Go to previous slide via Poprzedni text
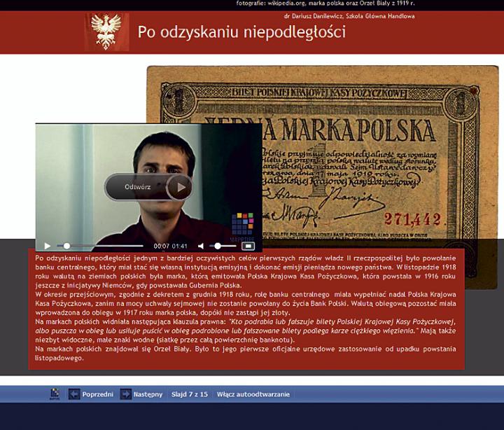This screenshot has height=430, width=504. [x=97, y=394]
